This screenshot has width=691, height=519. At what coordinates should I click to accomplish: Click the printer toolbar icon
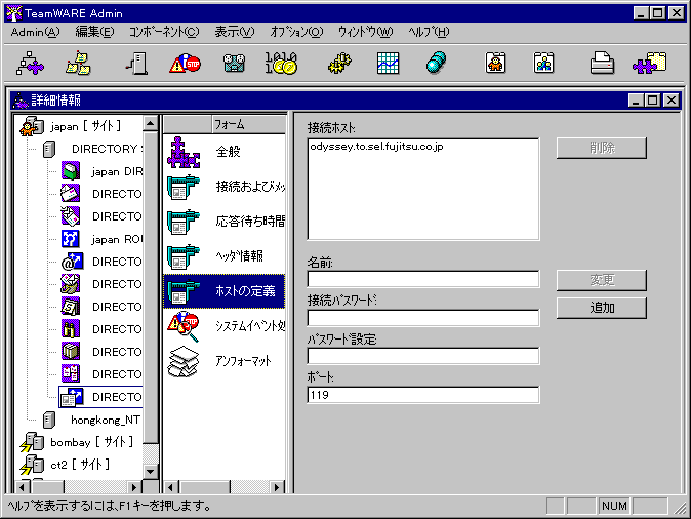point(602,63)
